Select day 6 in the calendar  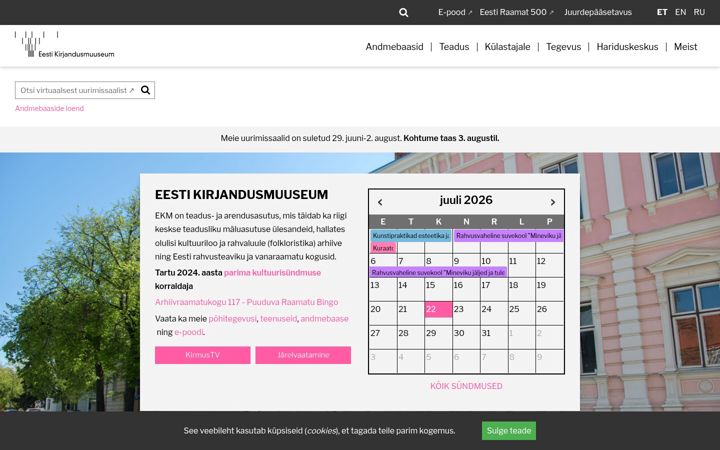(x=383, y=265)
